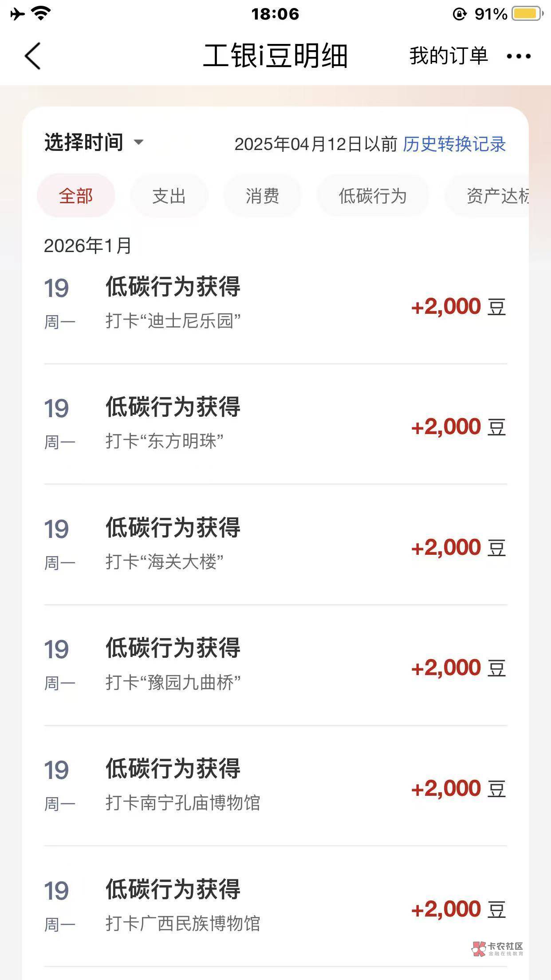Switch to the 支出 filter tab

tap(169, 196)
